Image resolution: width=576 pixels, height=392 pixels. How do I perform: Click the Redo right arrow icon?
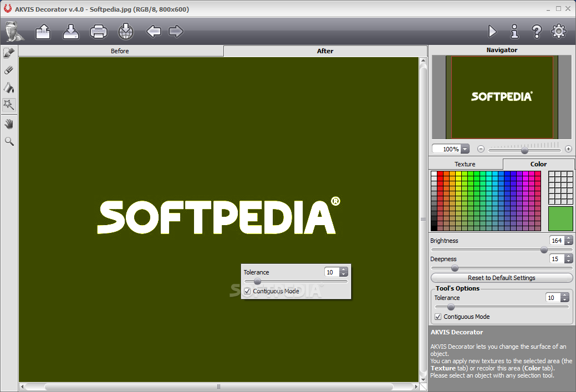[176, 31]
